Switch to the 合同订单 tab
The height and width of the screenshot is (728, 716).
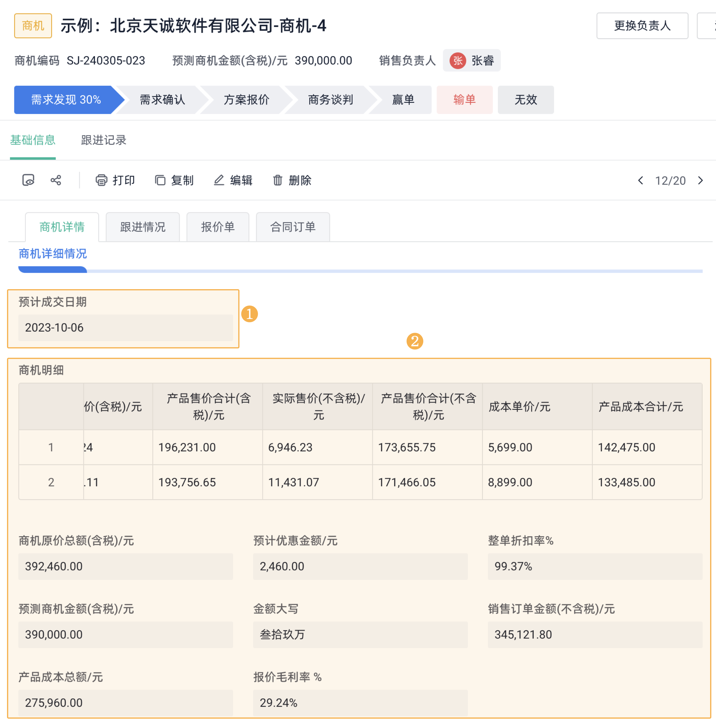pyautogui.click(x=292, y=227)
